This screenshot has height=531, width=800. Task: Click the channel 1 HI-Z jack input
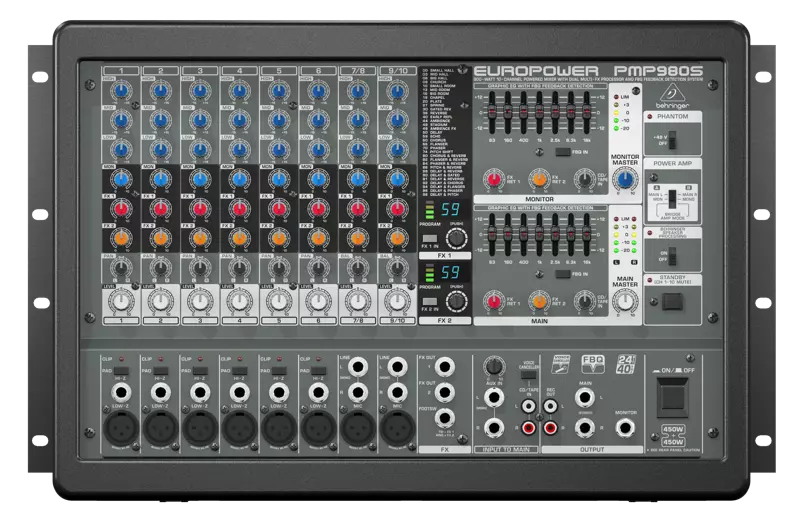click(121, 393)
